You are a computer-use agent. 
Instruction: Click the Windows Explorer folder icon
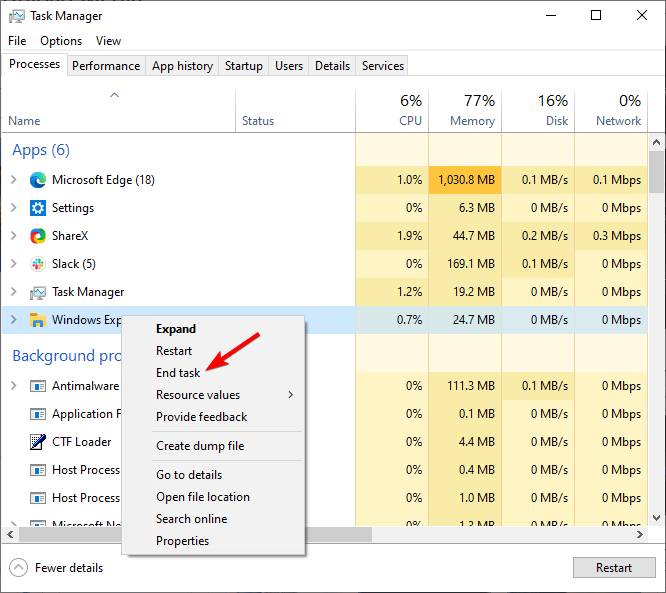tap(38, 320)
